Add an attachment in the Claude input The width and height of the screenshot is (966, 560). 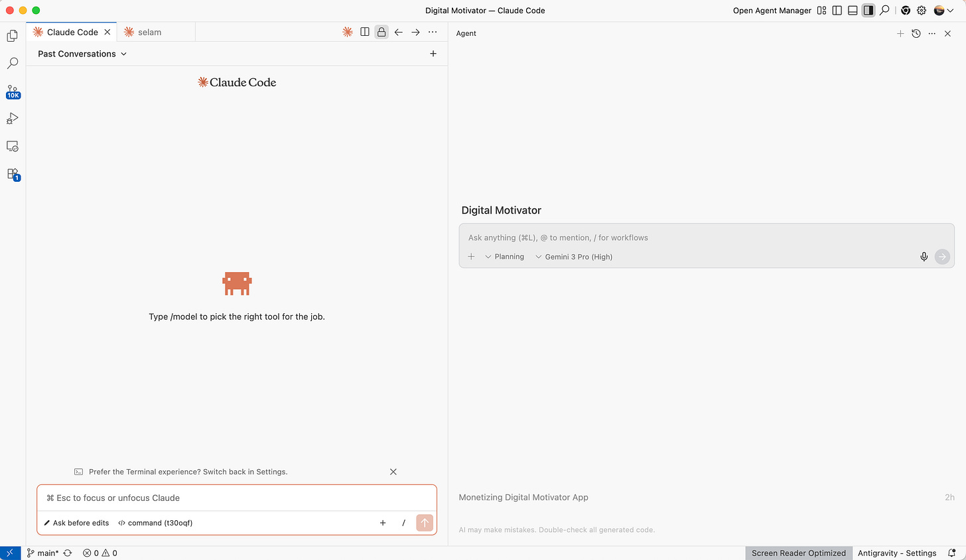coord(383,523)
